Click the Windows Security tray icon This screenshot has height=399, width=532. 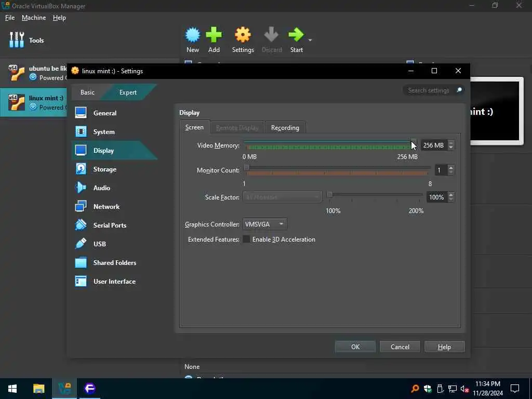428,389
